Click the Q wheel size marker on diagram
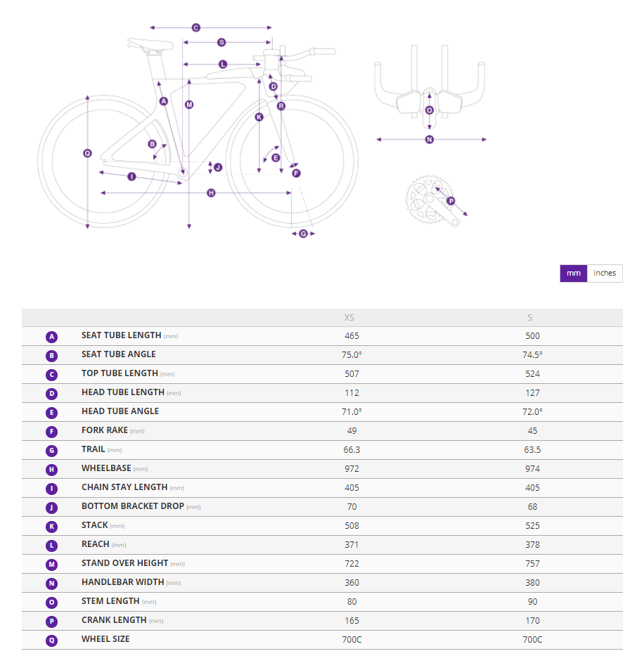 pos(87,153)
